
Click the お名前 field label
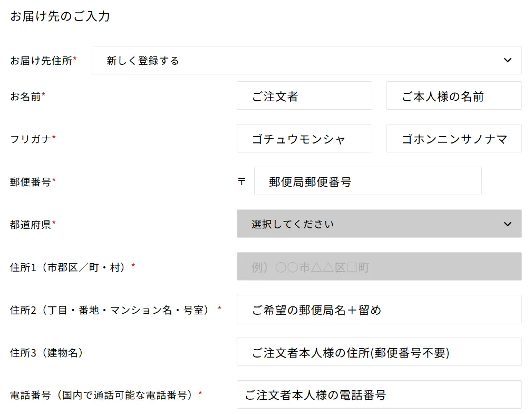coord(25,97)
